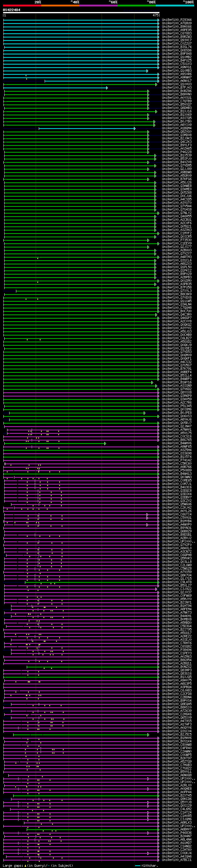Click the UniRef100_A9S0R6 entry
Screen dimensions: 197x868
click(177, 74)
